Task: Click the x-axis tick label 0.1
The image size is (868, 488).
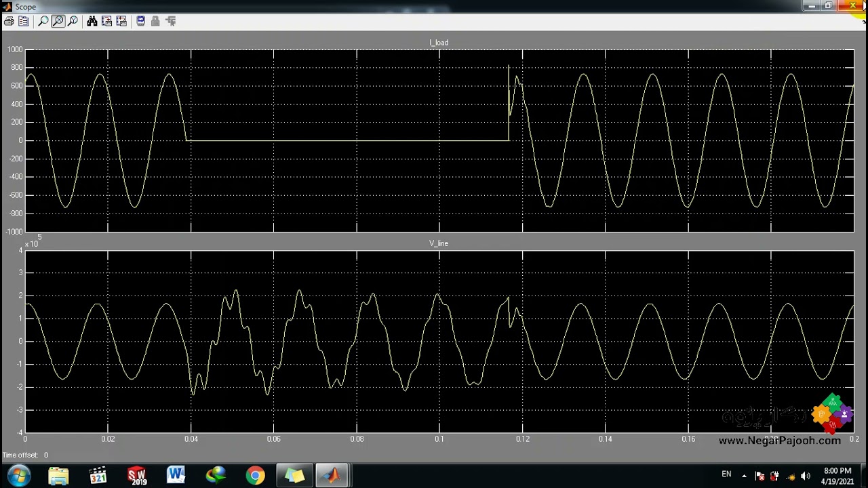Action: (439, 439)
